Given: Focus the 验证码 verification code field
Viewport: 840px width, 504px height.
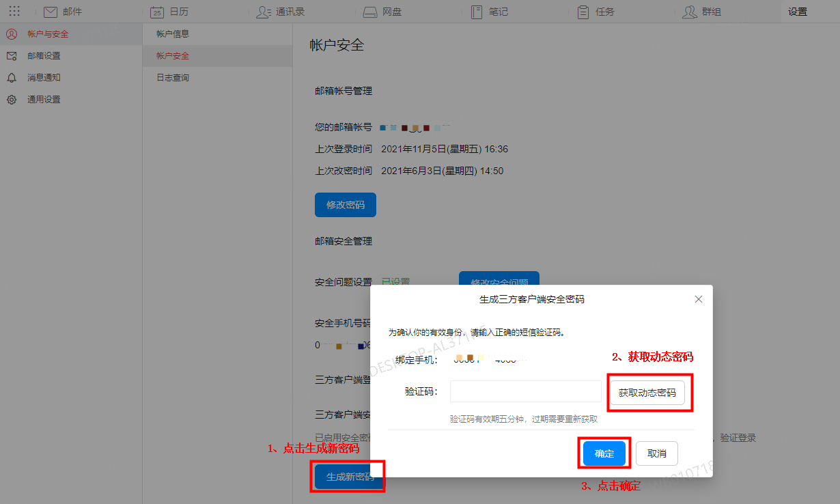Looking at the screenshot, I should click(x=525, y=391).
